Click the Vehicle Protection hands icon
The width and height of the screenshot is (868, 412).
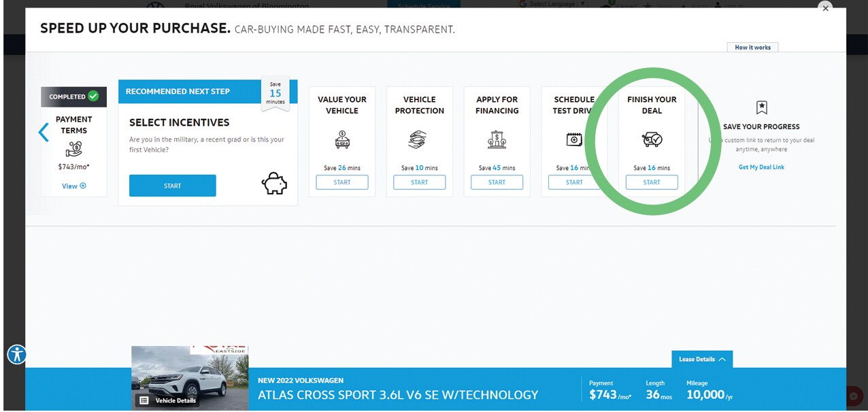420,139
